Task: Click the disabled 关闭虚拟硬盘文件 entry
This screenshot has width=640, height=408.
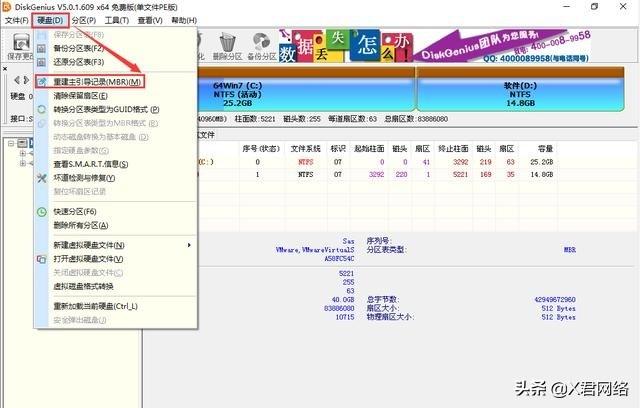Action: (x=88, y=273)
